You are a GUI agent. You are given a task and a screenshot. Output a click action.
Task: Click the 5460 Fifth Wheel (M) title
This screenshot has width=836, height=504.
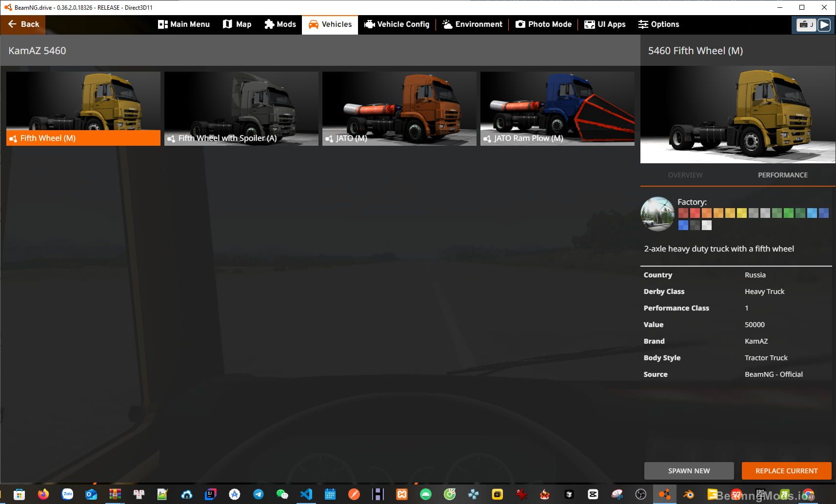pos(695,51)
